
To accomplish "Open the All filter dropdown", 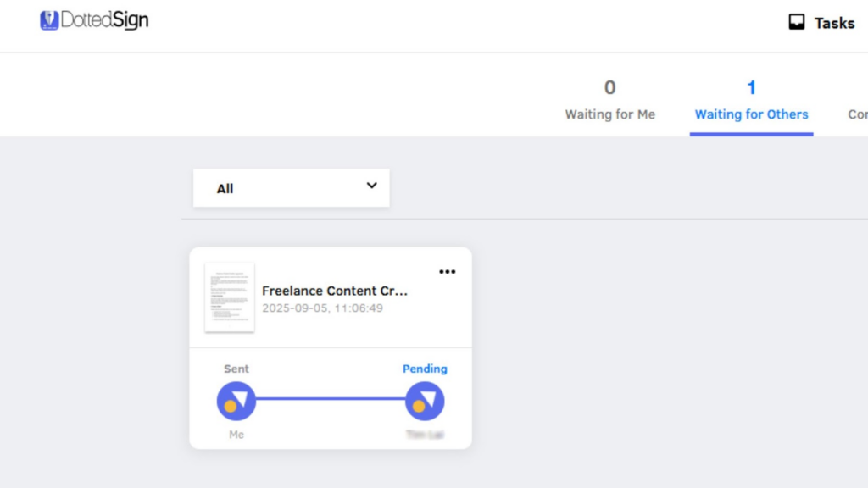I will 292,188.
